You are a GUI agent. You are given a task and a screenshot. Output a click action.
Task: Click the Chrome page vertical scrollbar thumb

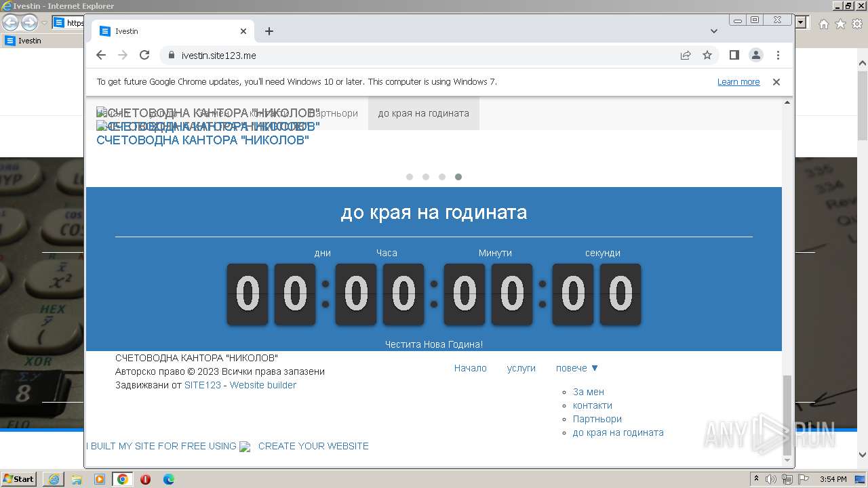point(787,415)
